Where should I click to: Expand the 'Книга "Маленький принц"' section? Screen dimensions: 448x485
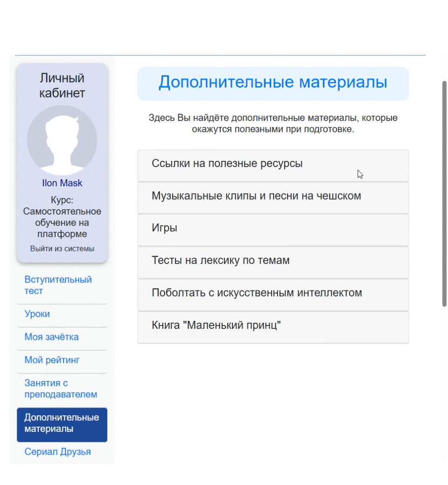point(273,326)
